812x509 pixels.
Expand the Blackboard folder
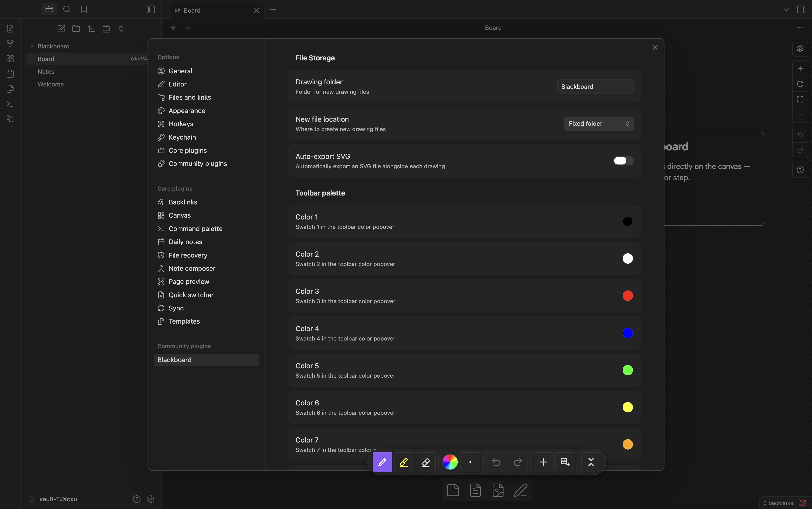[32, 46]
